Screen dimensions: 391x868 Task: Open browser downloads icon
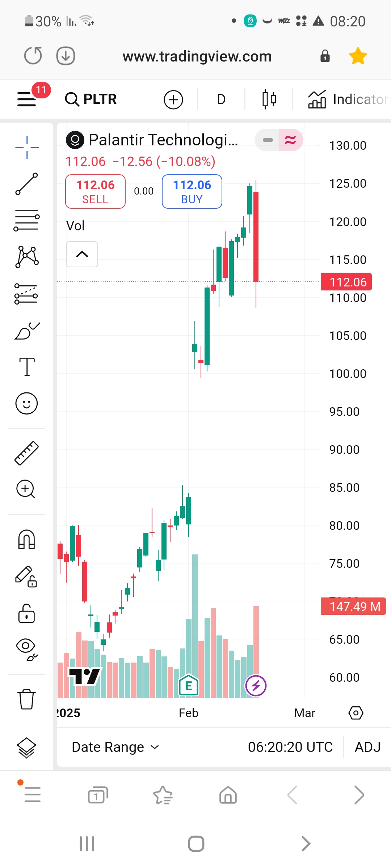tap(66, 56)
